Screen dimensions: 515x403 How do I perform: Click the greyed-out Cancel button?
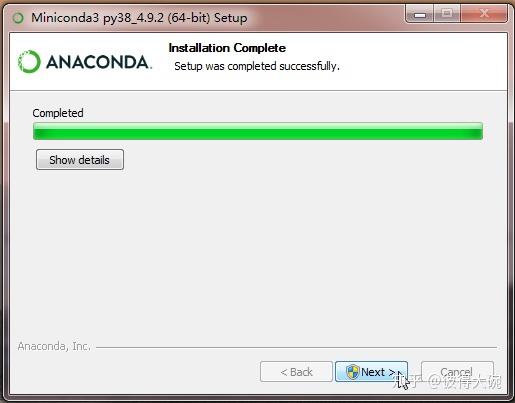click(x=457, y=371)
